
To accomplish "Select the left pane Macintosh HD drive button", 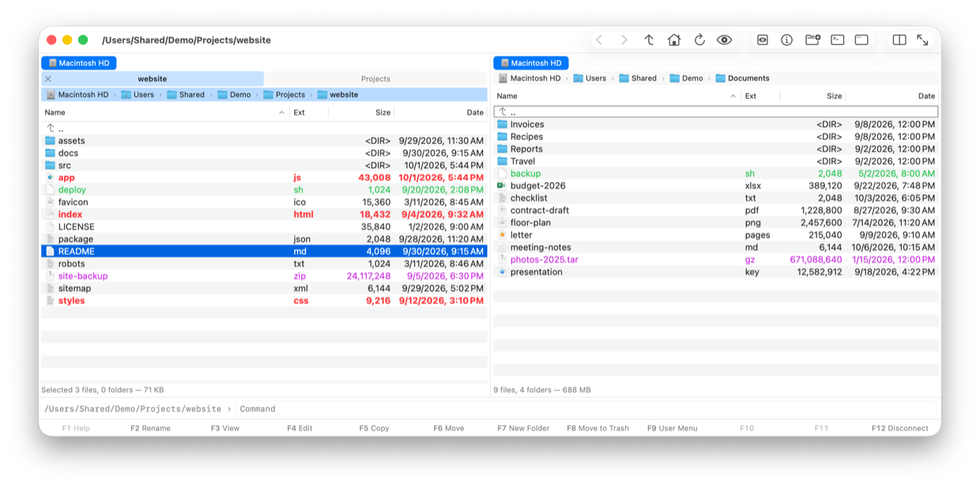I will click(78, 62).
